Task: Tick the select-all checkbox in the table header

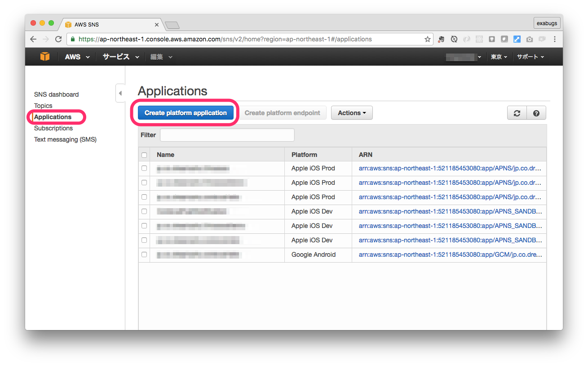Action: 144,155
